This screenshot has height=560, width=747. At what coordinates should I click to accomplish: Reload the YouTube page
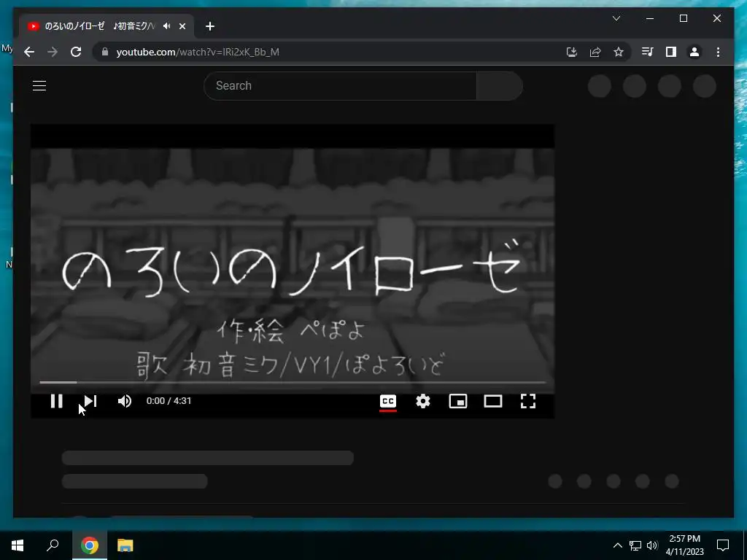tap(76, 52)
